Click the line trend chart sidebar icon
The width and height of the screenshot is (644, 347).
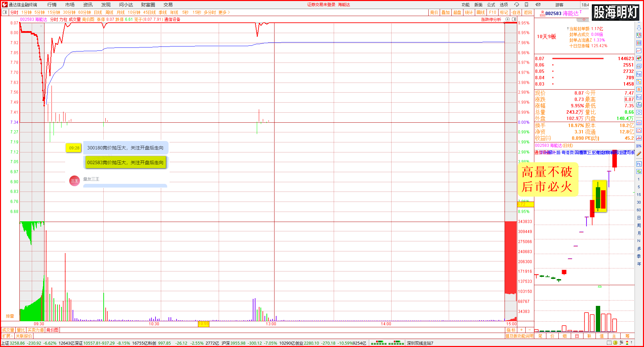tap(639, 51)
